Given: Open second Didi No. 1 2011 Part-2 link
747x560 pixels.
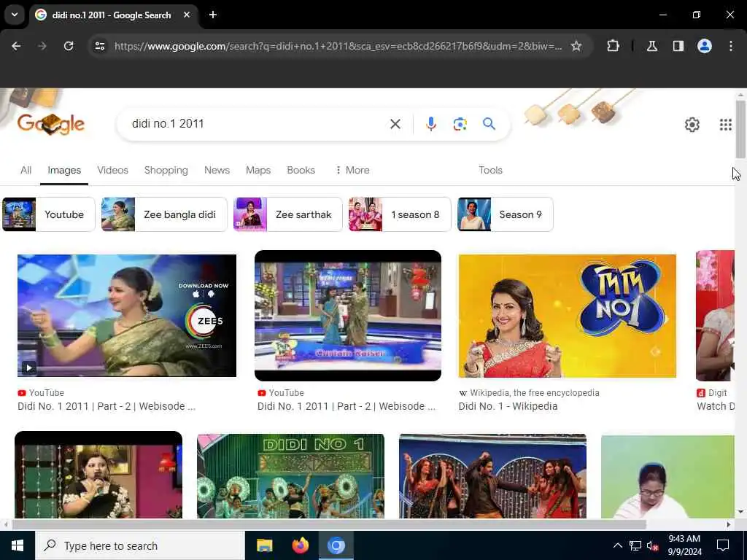Looking at the screenshot, I should 346,406.
